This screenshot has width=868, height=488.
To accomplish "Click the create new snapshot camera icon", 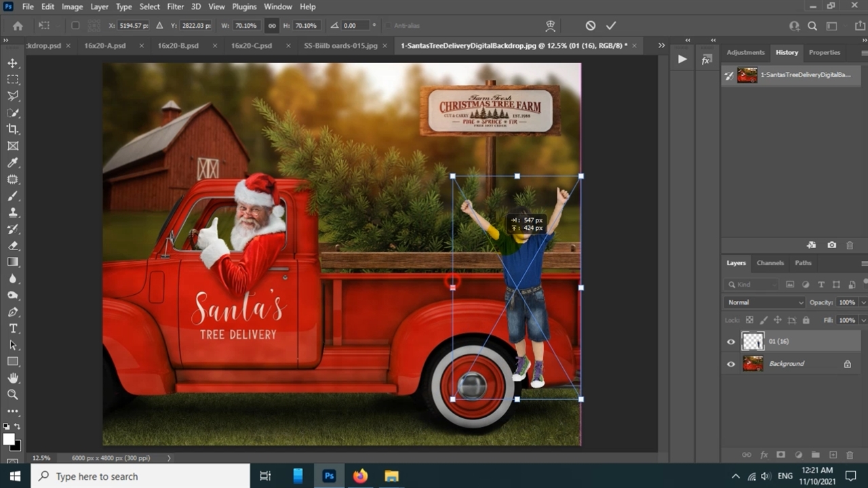I will point(832,245).
